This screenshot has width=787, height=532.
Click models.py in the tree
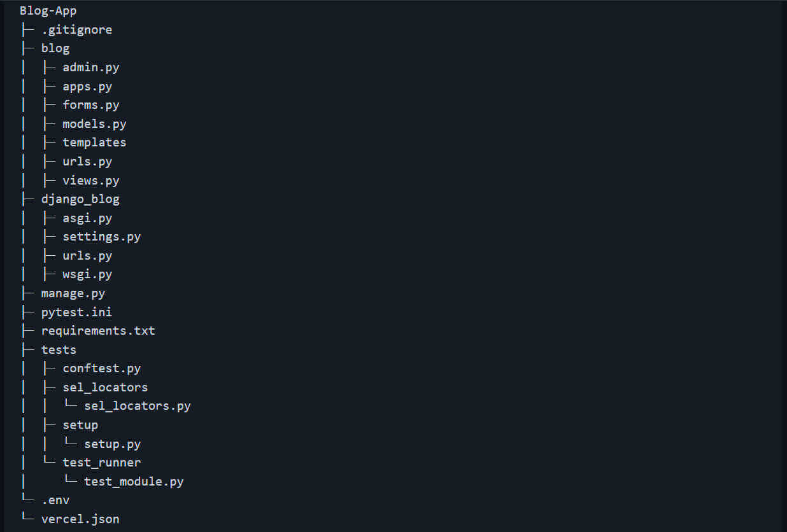94,124
